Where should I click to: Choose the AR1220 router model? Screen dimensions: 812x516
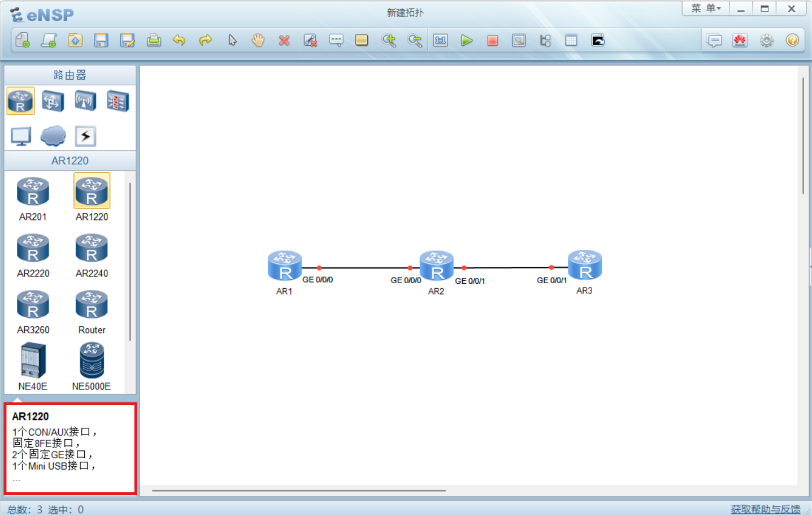point(92,198)
